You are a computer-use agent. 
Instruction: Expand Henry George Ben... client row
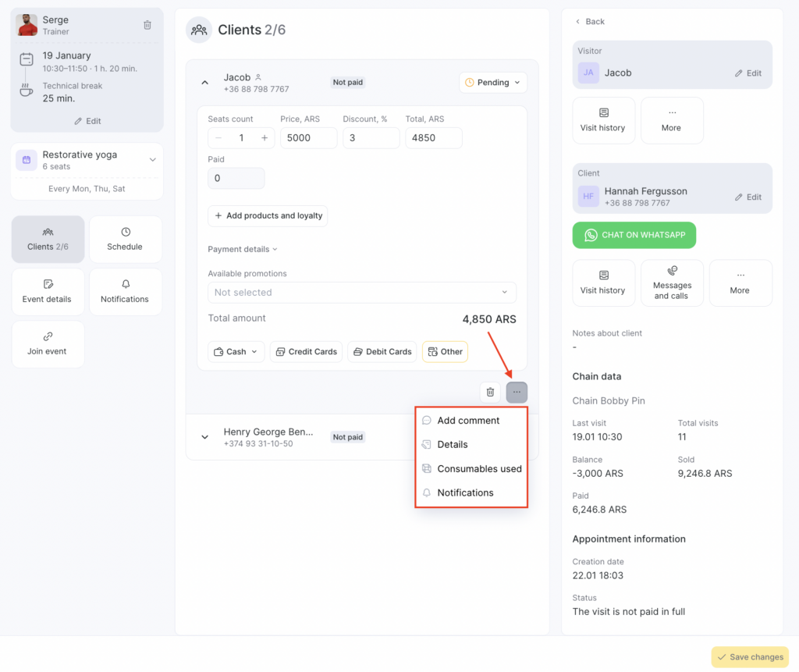205,437
